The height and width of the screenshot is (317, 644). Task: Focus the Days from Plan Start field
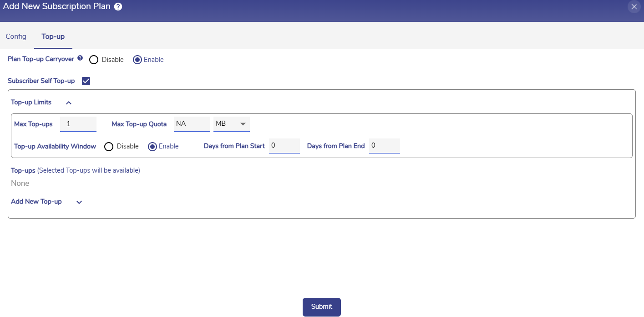pyautogui.click(x=284, y=146)
